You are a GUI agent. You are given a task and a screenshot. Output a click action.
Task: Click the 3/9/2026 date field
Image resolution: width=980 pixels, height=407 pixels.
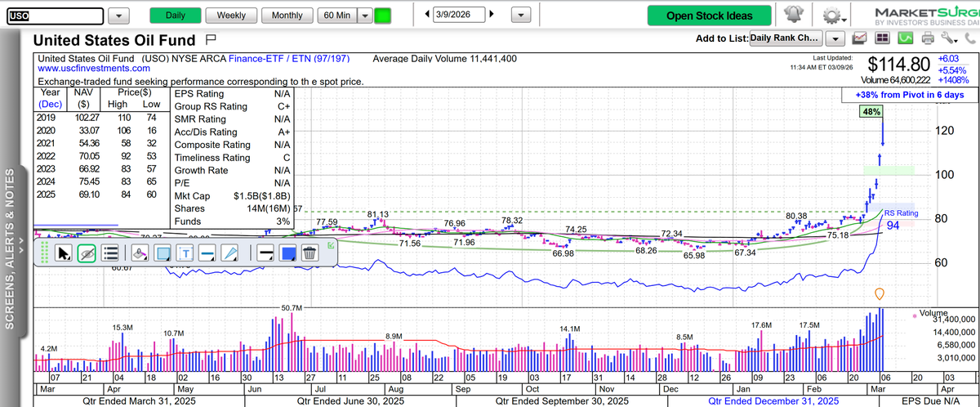[x=461, y=14]
